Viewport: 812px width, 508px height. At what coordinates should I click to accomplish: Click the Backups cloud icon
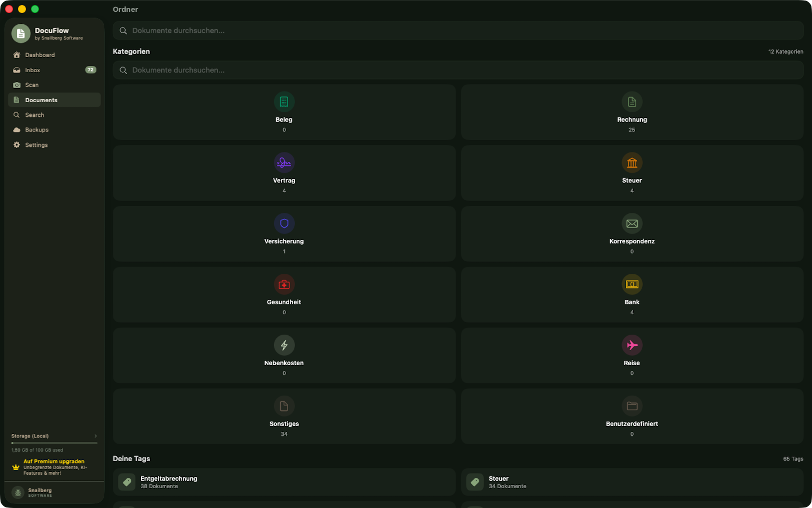(x=17, y=130)
